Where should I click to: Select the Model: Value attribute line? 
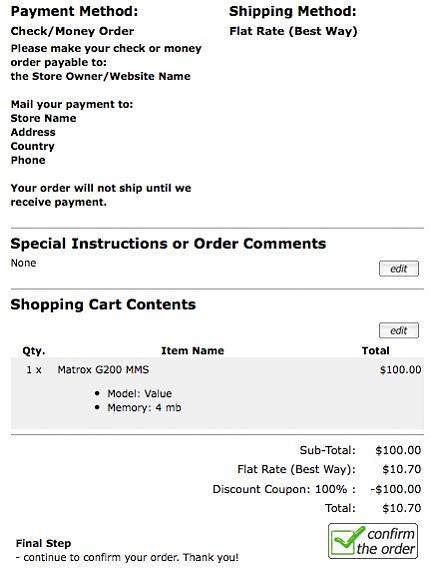point(139,393)
